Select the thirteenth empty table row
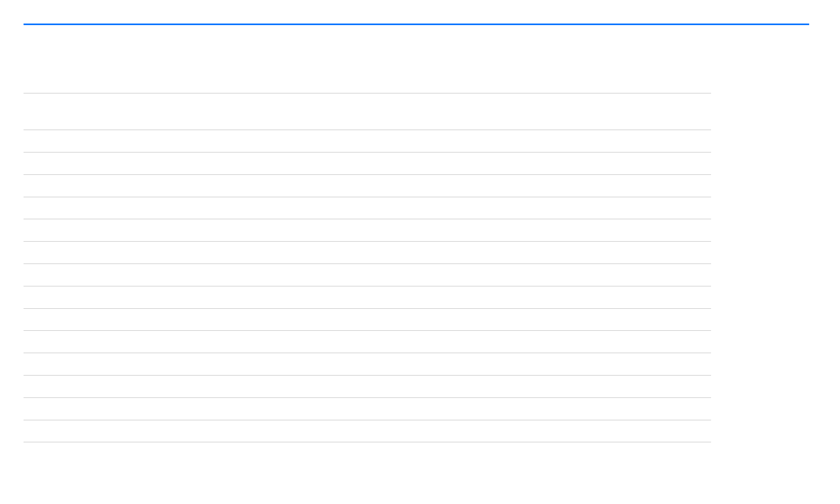 [x=367, y=409]
